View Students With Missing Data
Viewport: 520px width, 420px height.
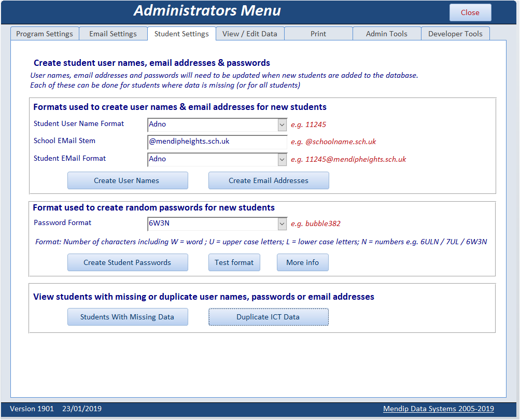(x=128, y=317)
